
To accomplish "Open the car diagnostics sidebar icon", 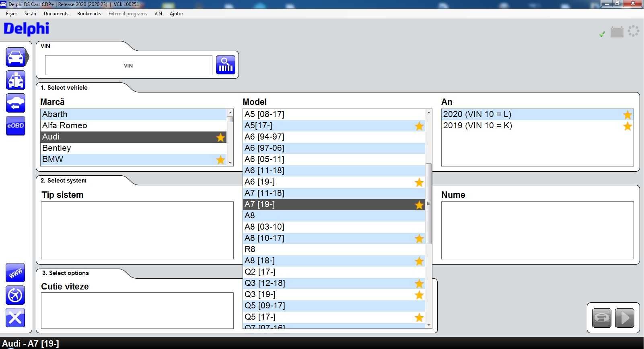I will click(16, 57).
